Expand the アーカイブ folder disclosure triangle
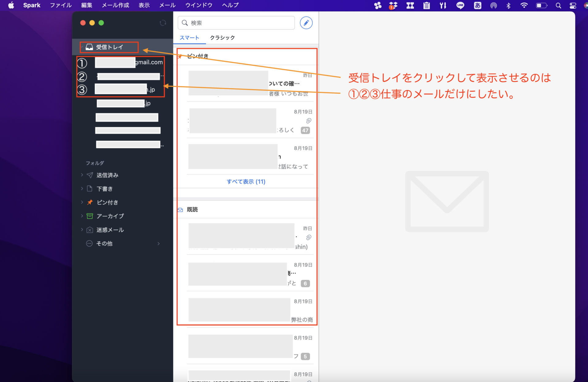Screen dimensions: 588x382 coord(82,216)
